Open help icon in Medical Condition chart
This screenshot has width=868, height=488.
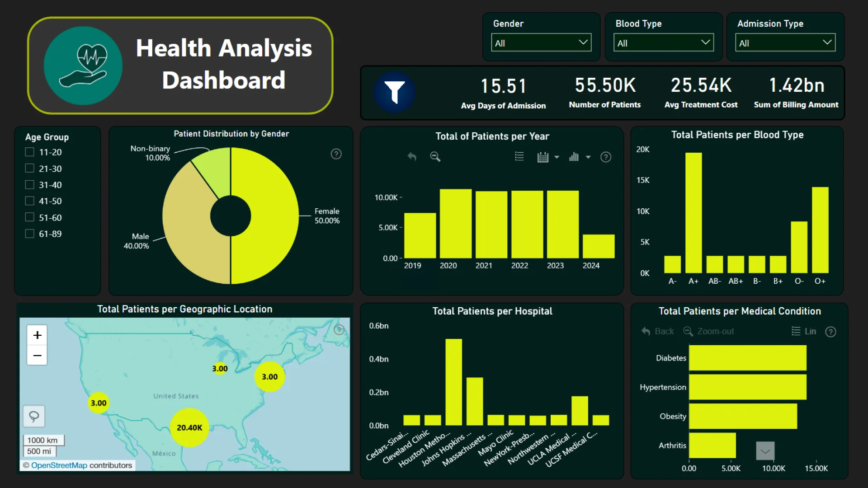830,332
